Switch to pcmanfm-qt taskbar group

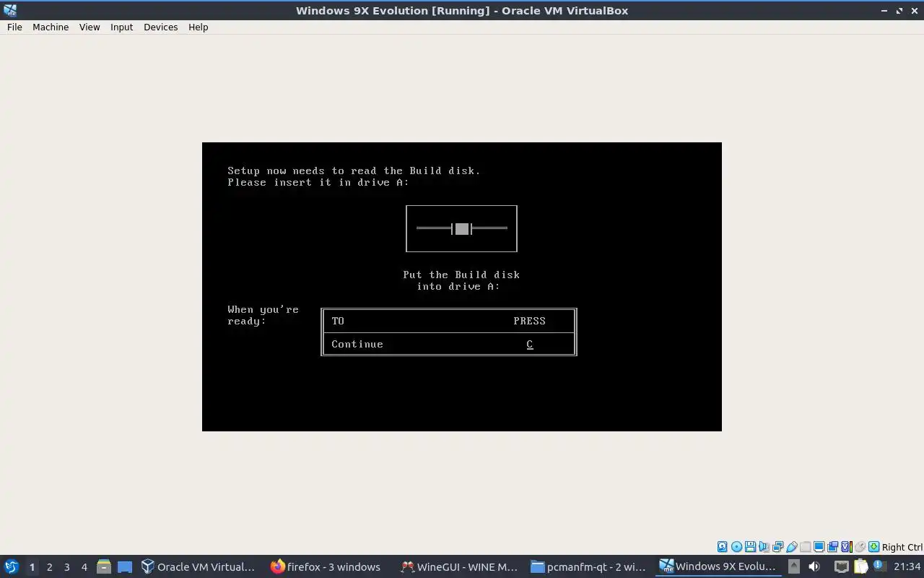point(588,566)
